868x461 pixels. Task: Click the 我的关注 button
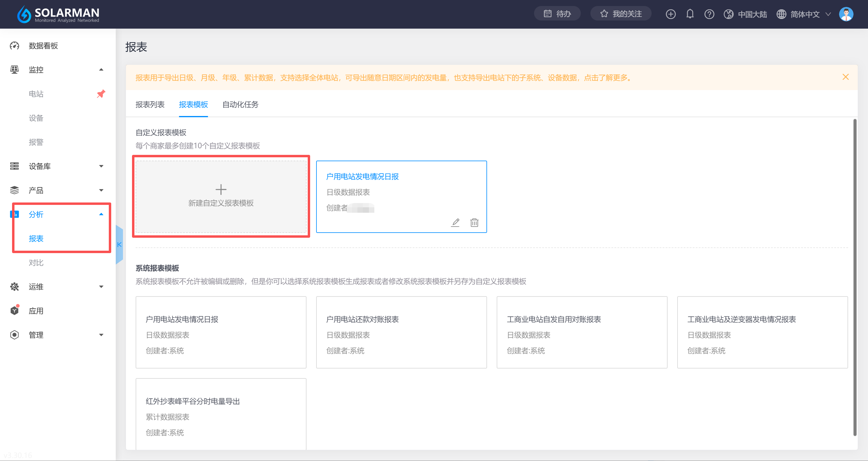(x=621, y=14)
